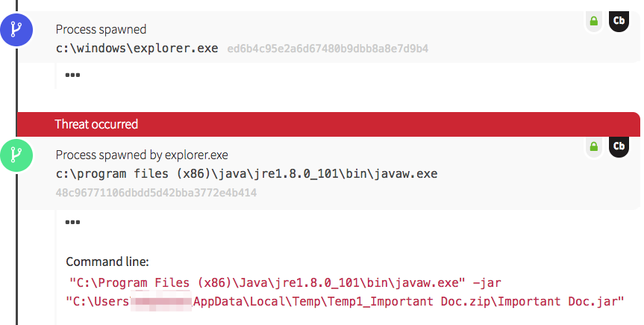644x325 pixels.
Task: Click the green lock icon on javaw.exe event
Action: (x=594, y=147)
